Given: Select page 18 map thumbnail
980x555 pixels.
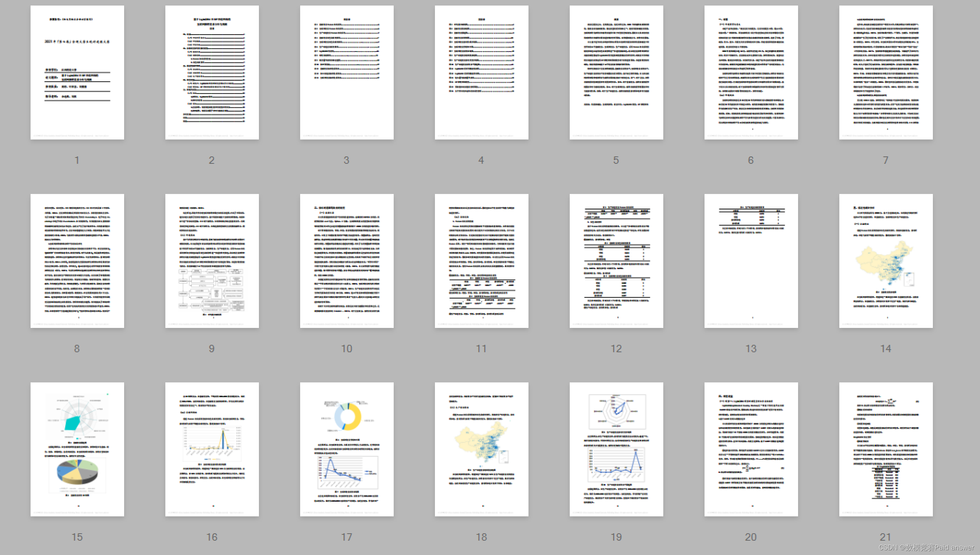Looking at the screenshot, I should pyautogui.click(x=482, y=449).
